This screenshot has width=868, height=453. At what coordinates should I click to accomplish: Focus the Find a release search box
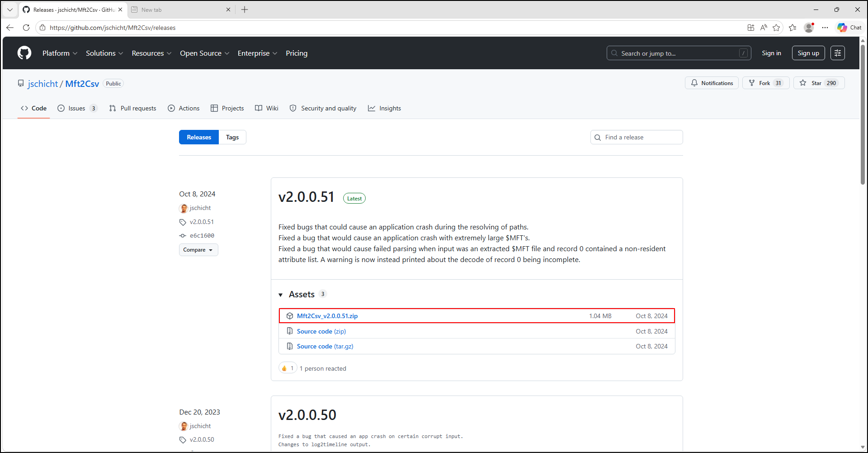coord(637,137)
